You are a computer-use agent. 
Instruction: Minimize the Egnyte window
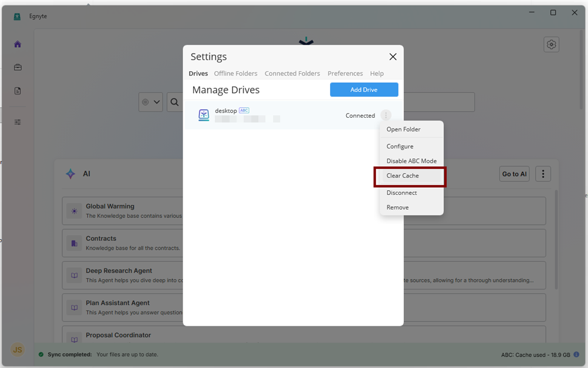pos(531,12)
